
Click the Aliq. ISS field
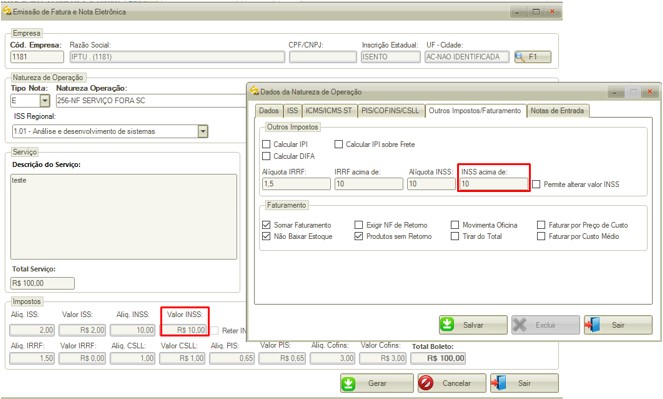point(32,330)
